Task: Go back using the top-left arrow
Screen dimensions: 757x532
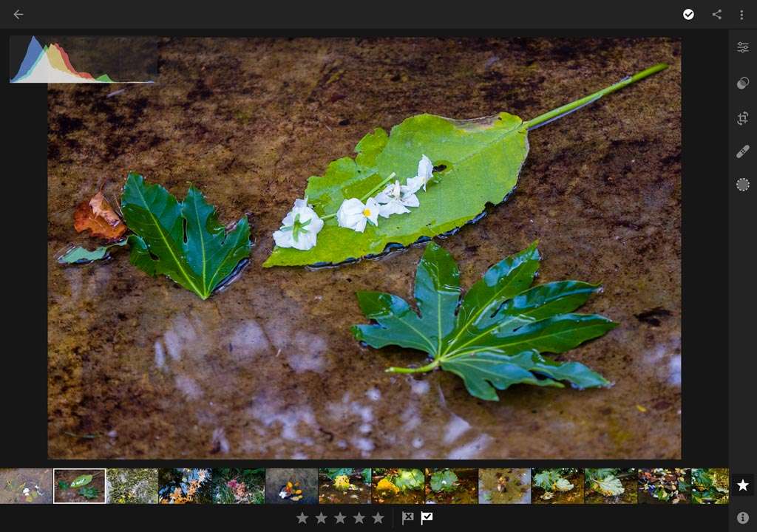Action: pos(18,14)
